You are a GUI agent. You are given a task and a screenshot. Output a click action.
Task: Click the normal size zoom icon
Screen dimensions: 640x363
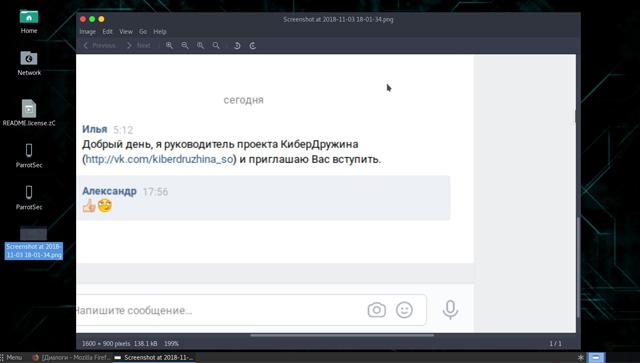coord(200,45)
